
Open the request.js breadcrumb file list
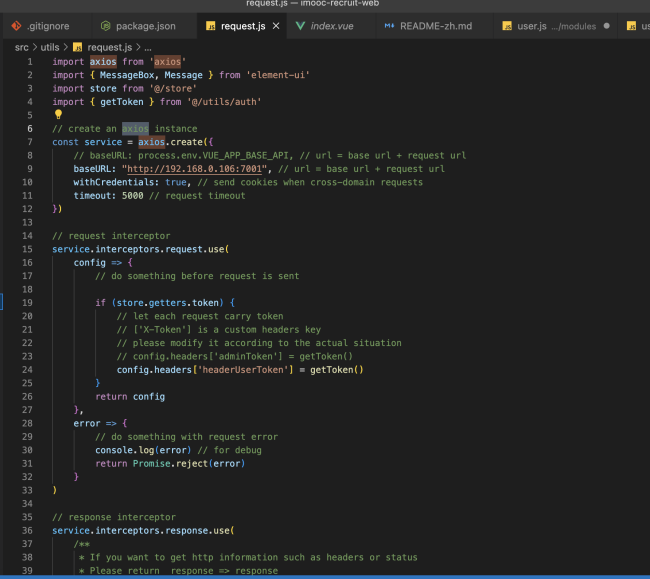108,47
